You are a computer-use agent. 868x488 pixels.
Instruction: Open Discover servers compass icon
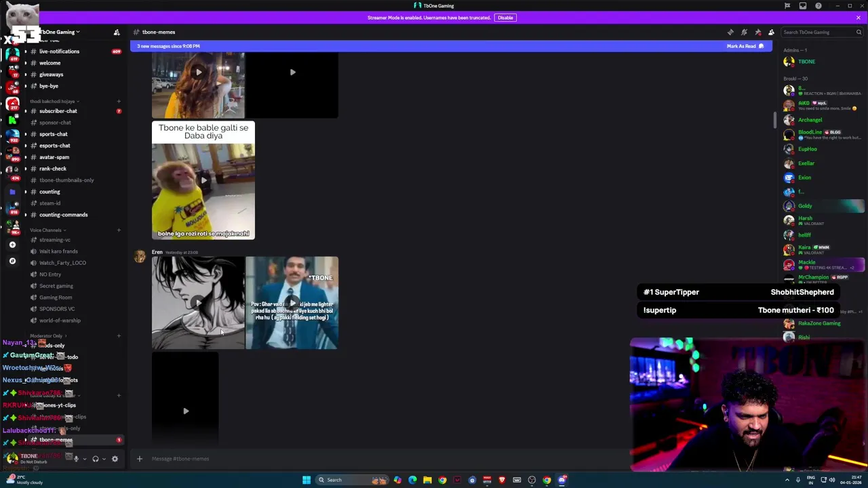[x=12, y=261]
